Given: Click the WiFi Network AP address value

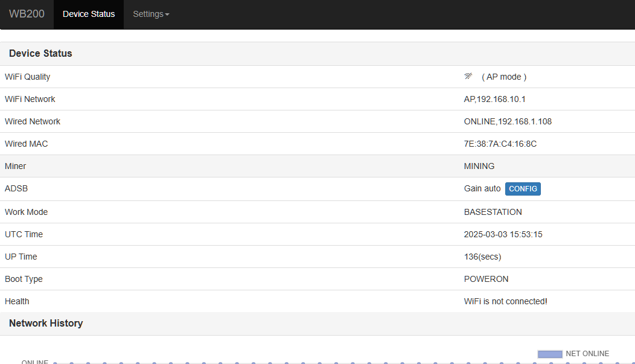Looking at the screenshot, I should (x=494, y=99).
